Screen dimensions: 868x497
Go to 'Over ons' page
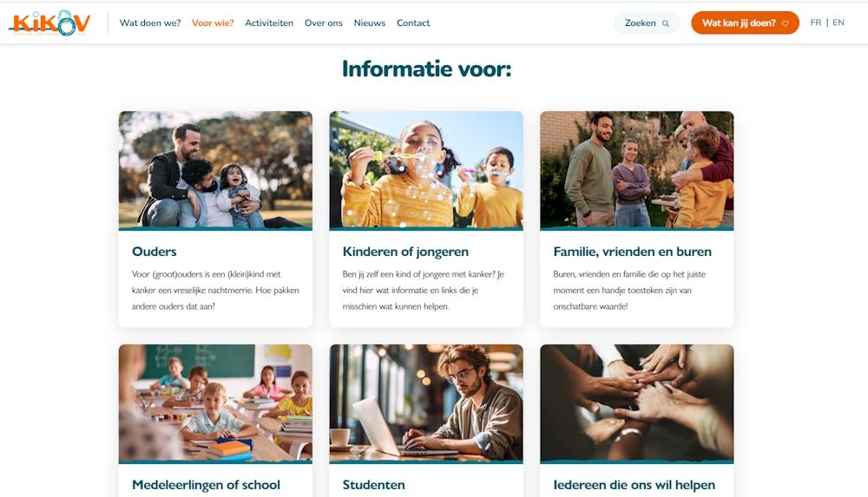[x=323, y=23]
